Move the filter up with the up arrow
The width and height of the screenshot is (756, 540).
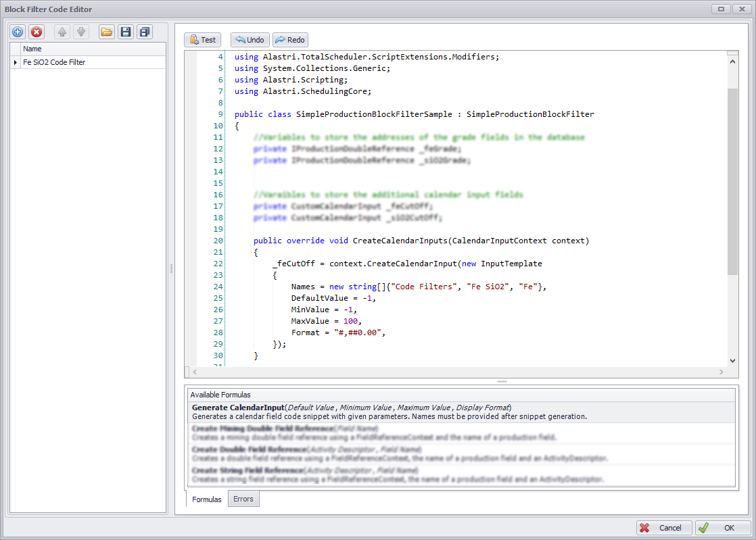pos(62,32)
